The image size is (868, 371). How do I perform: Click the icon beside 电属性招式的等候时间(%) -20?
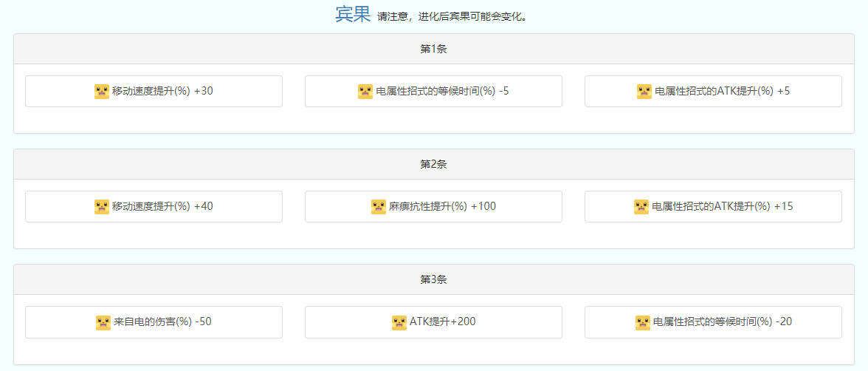643,322
